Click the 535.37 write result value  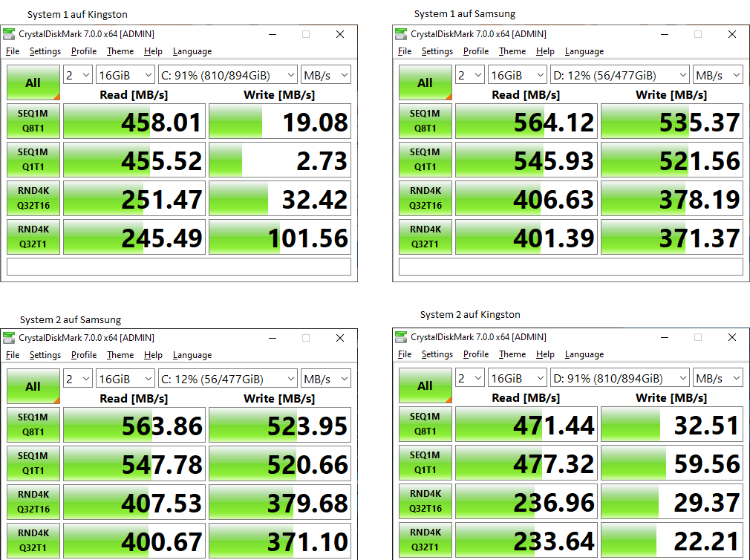[x=672, y=121]
